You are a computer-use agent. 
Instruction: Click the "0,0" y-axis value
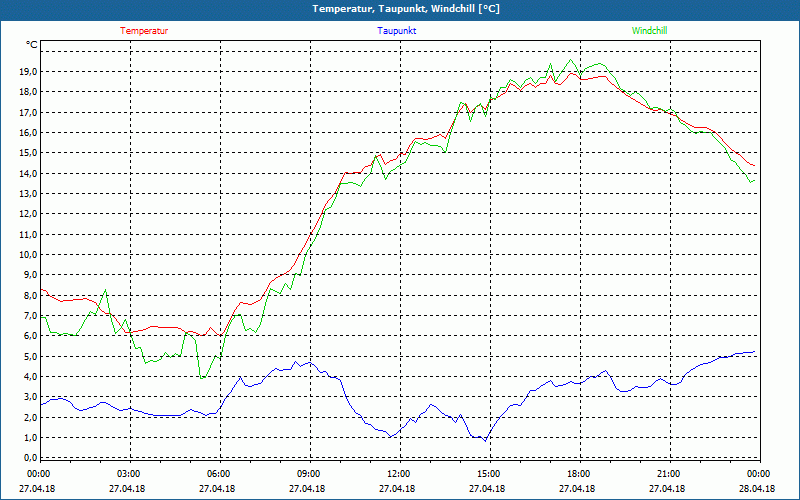point(30,457)
